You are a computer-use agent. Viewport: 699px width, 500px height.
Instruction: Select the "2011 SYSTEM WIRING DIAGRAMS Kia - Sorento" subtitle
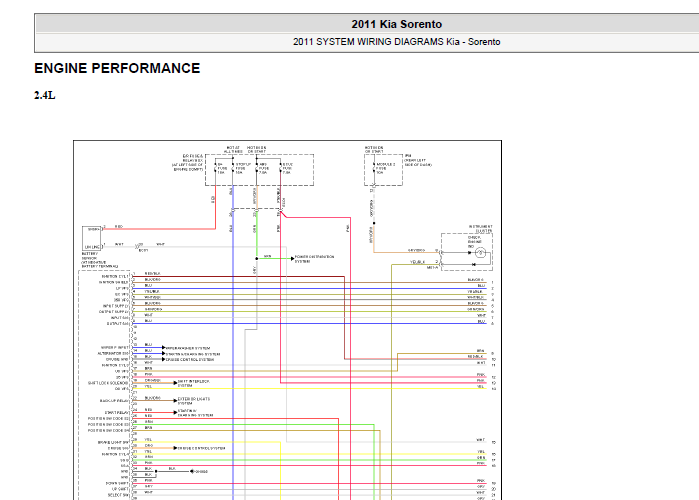(x=396, y=42)
